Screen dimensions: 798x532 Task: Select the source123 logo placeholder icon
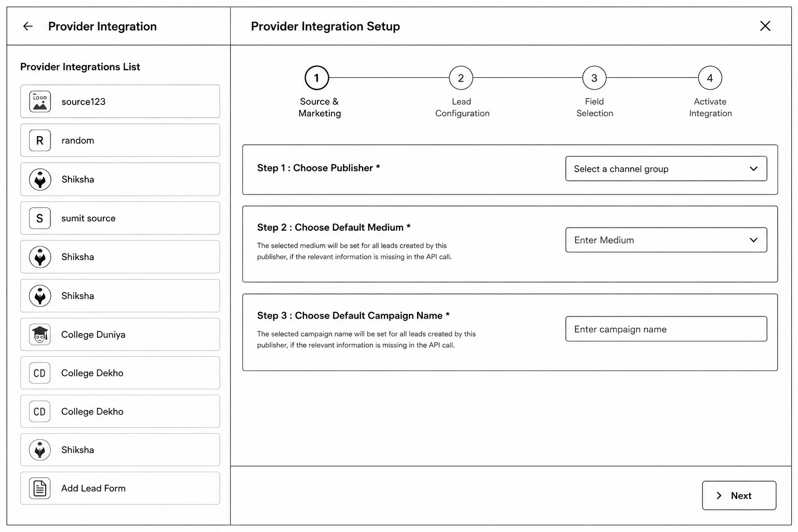click(x=40, y=101)
